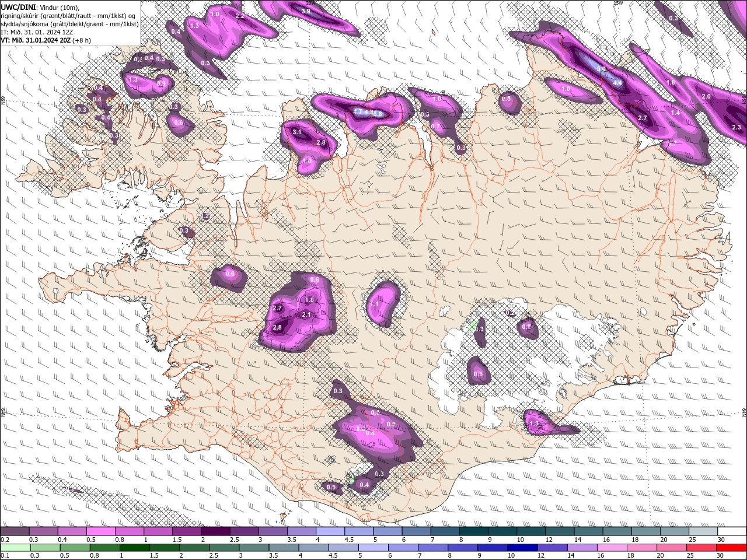The image size is (747, 560).
Task: Click the UWC/DINI title text
Action: pyautogui.click(x=18, y=6)
